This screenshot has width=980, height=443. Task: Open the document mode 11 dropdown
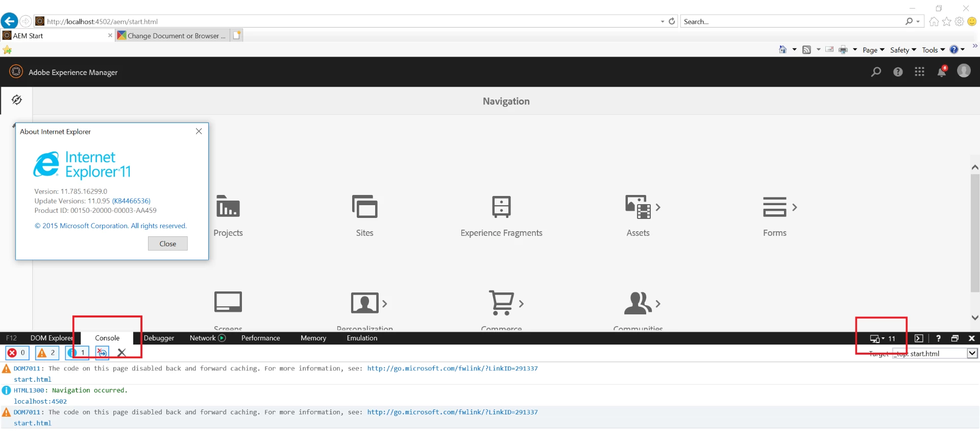[883, 338]
